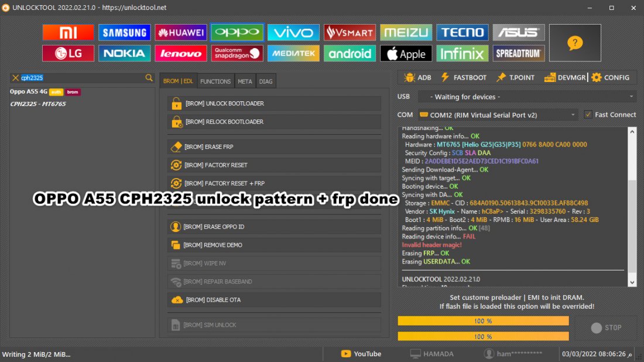Run [BROM] DISABLE OTA

coord(274,300)
